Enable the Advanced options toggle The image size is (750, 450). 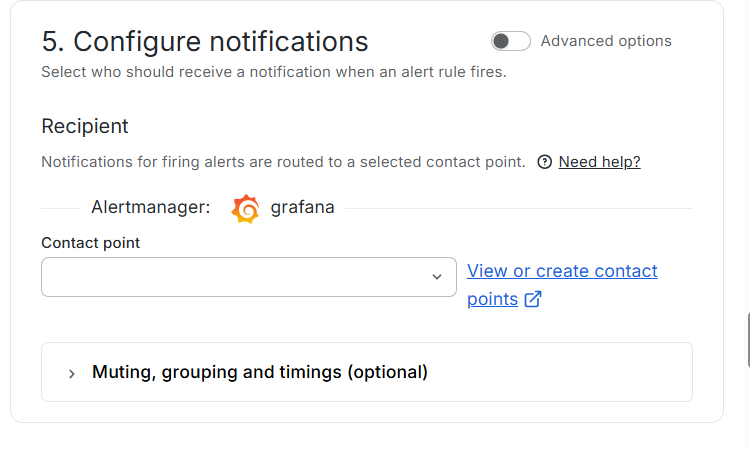(510, 41)
